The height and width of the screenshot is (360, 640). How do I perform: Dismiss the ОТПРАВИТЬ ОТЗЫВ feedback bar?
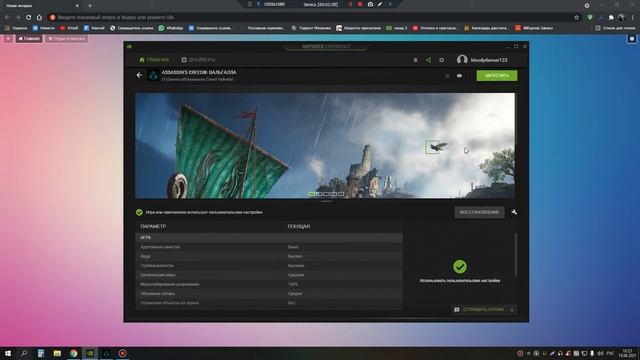click(512, 310)
